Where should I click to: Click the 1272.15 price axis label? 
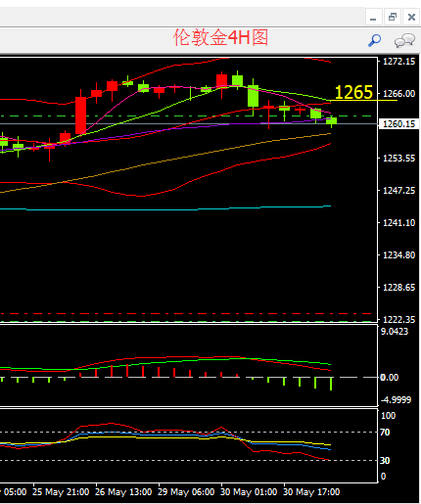pos(398,62)
